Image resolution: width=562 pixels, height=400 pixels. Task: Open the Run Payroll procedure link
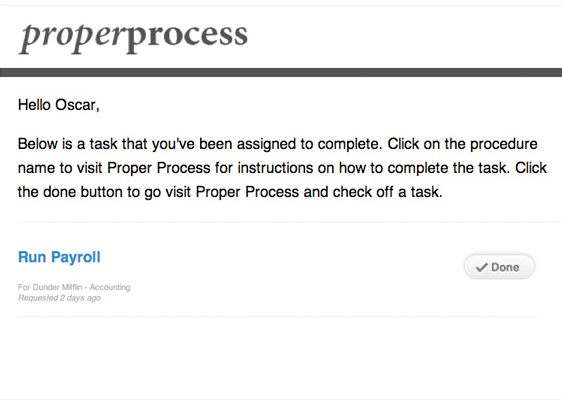(x=59, y=257)
